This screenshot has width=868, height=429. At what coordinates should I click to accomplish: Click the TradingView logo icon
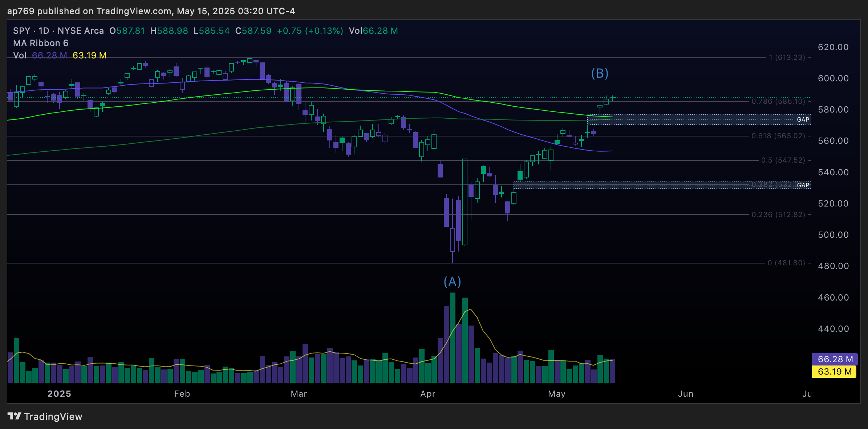click(15, 416)
